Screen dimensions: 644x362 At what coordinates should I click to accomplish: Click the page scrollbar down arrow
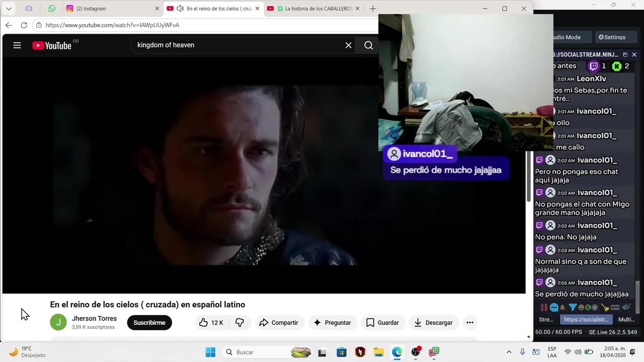tap(529, 337)
